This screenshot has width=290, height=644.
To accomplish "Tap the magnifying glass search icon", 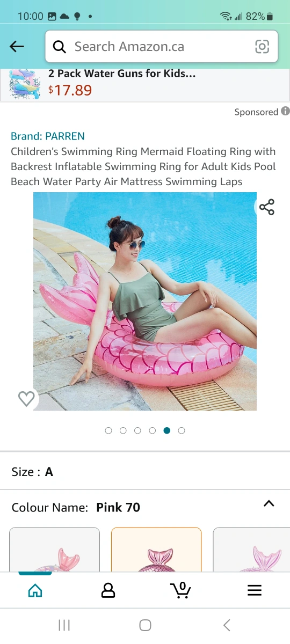I will (60, 47).
